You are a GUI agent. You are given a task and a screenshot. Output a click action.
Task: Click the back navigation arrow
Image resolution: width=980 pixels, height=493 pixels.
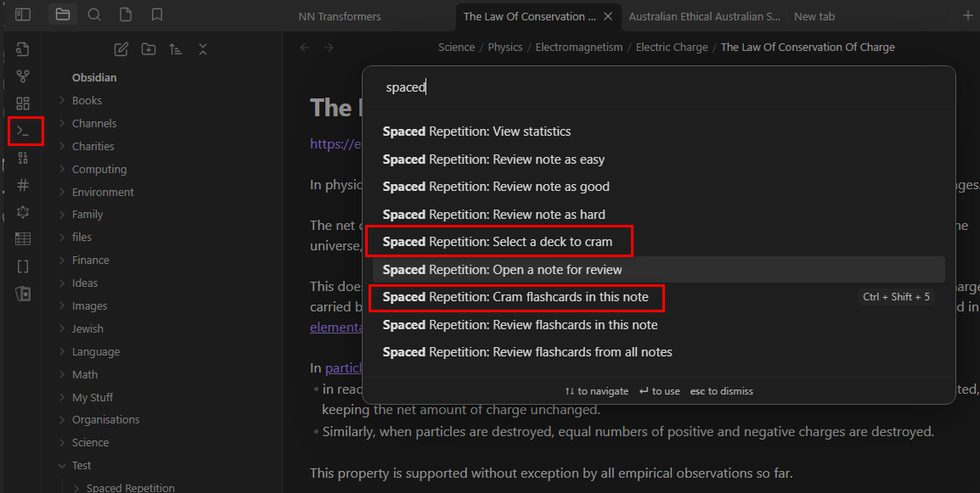tap(304, 48)
